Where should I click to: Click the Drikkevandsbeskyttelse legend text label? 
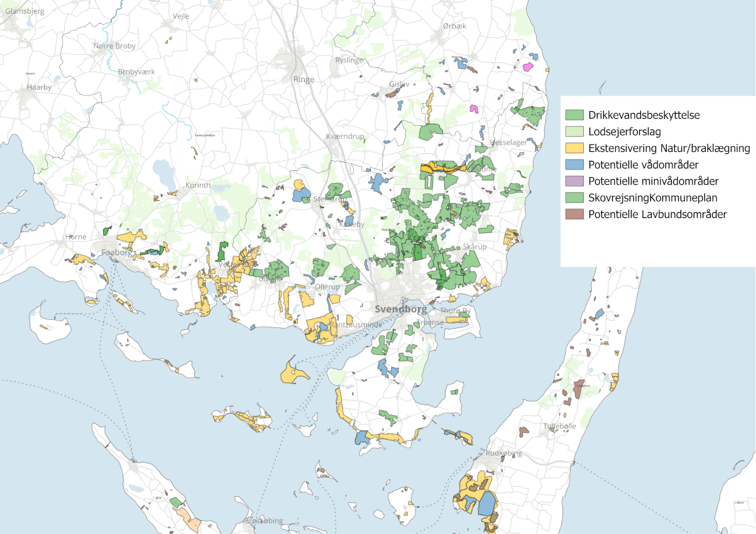tap(644, 116)
